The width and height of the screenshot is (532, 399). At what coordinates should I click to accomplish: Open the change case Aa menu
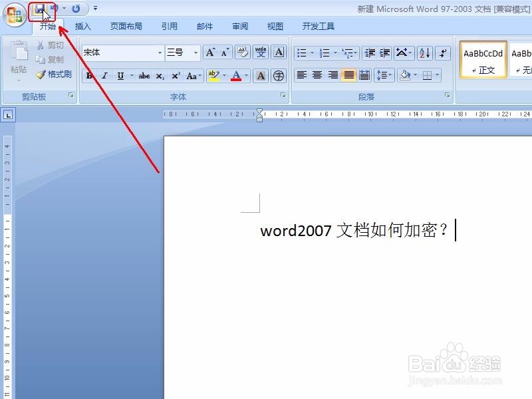coord(194,76)
